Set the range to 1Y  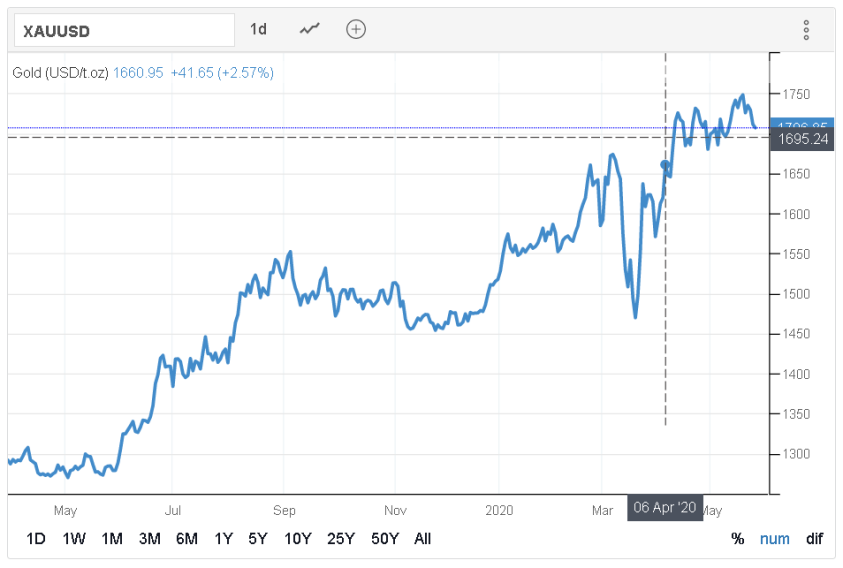coord(224,539)
